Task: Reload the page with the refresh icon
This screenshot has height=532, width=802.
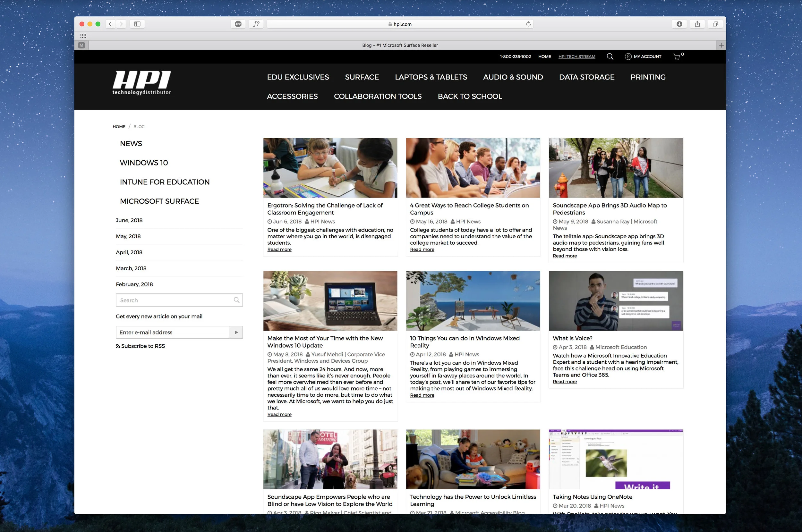Action: (528, 24)
